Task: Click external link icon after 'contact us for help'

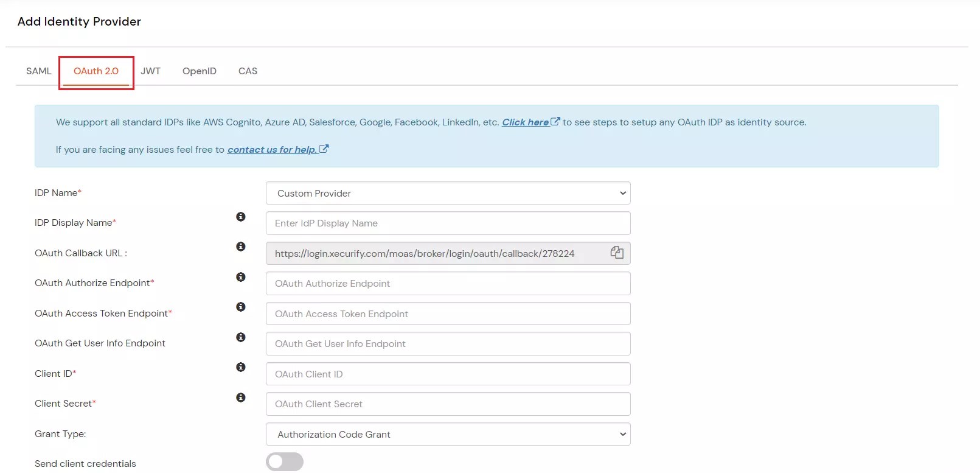Action: coord(324,149)
